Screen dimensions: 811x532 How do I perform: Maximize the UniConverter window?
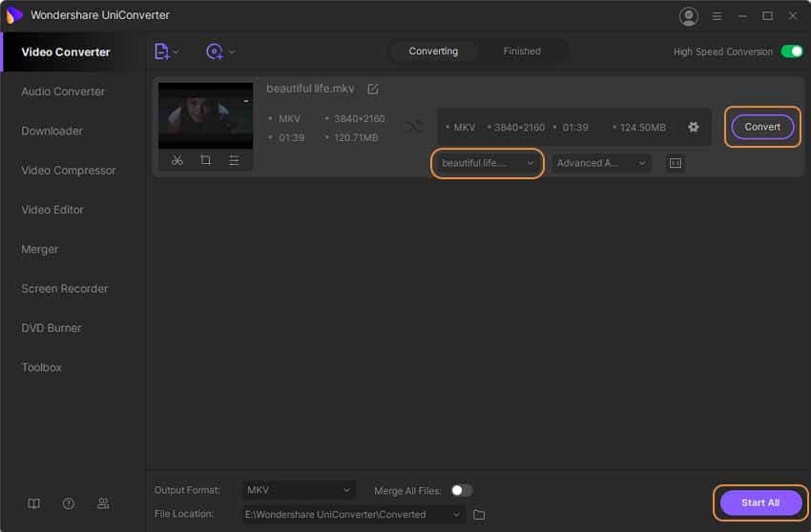coord(767,16)
